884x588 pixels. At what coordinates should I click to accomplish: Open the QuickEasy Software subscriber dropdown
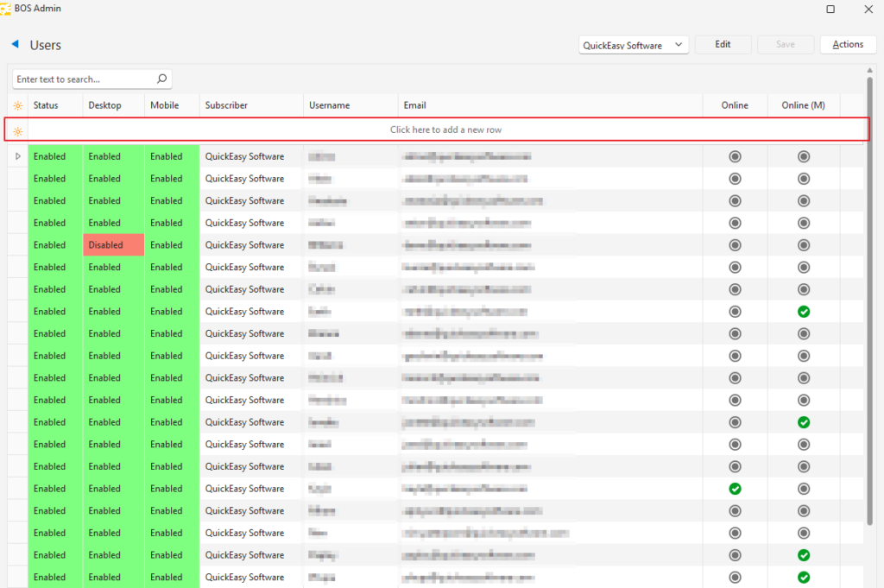pyautogui.click(x=634, y=45)
